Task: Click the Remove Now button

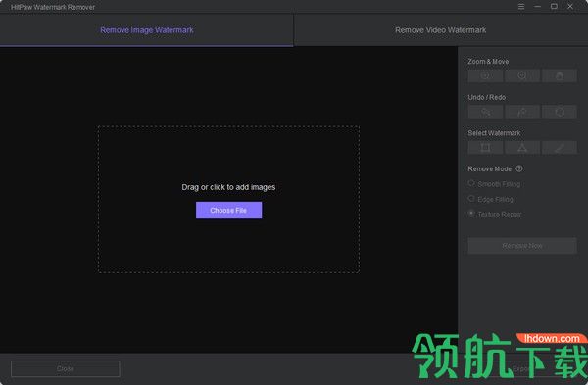Action: [x=522, y=246]
